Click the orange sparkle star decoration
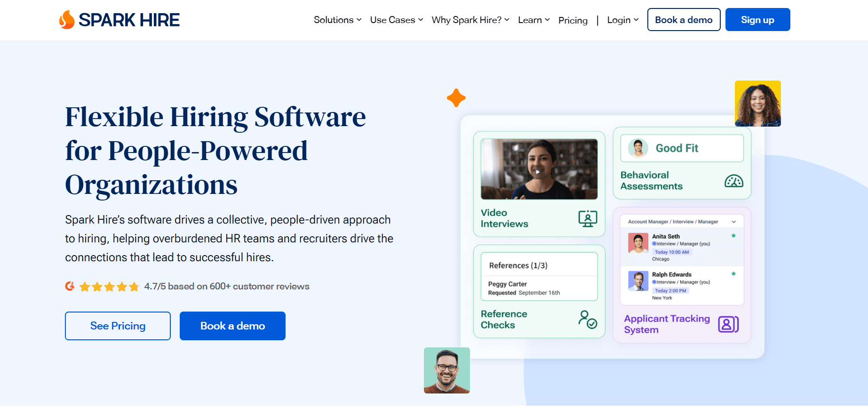868x409 pixels. 456,98
